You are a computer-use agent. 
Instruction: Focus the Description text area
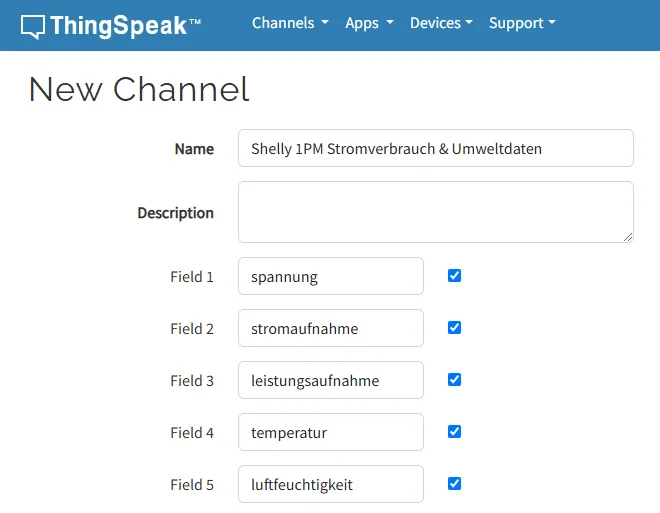click(435, 211)
